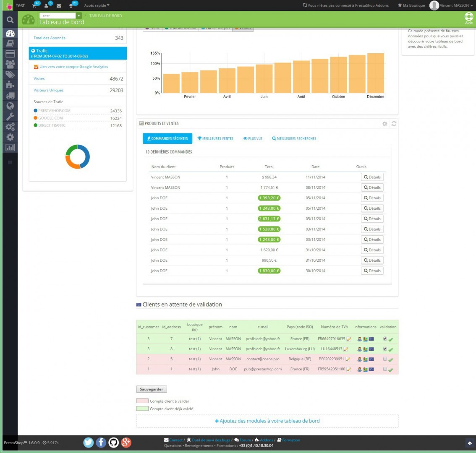Open the Customers menu in the sidebar
Viewport: 476px width, 453px height.
point(10,64)
